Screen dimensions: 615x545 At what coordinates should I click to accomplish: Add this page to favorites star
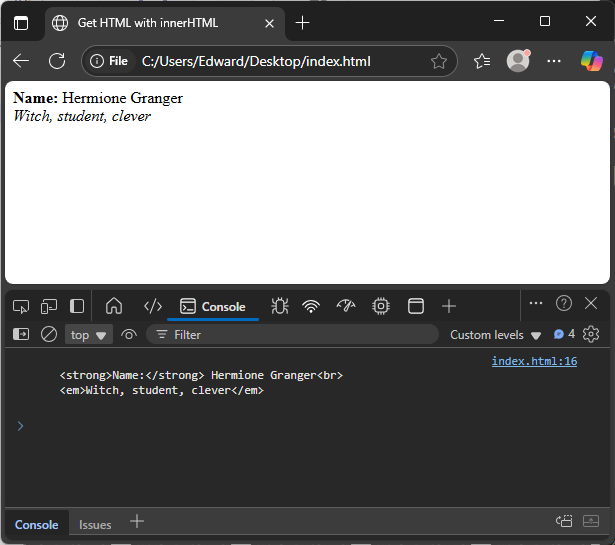tap(439, 62)
